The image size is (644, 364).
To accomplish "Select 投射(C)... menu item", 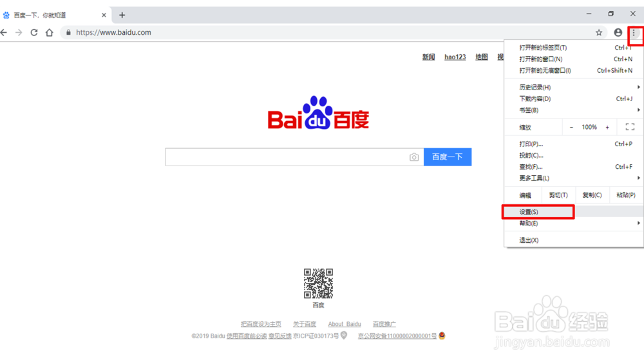I will tap(574, 155).
